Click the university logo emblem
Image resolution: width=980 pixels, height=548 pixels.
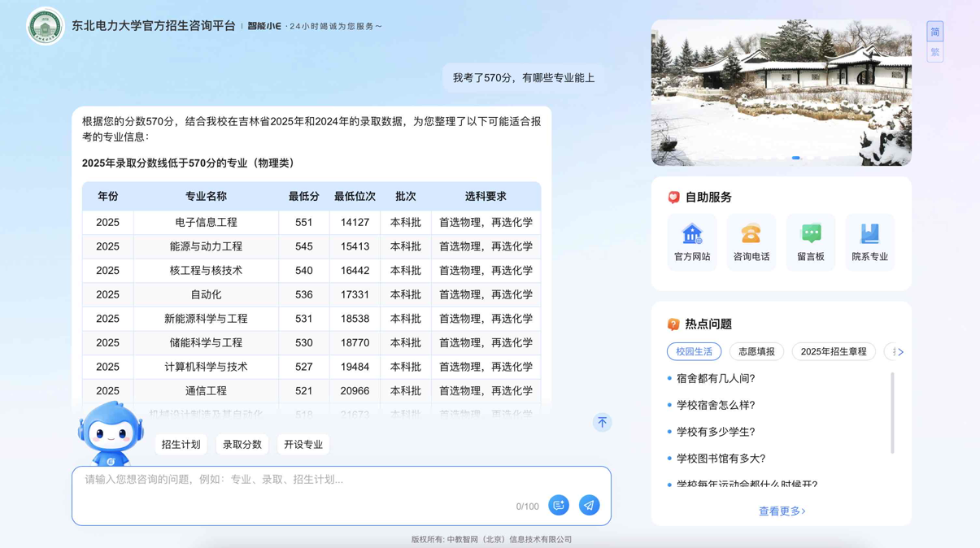click(x=46, y=26)
